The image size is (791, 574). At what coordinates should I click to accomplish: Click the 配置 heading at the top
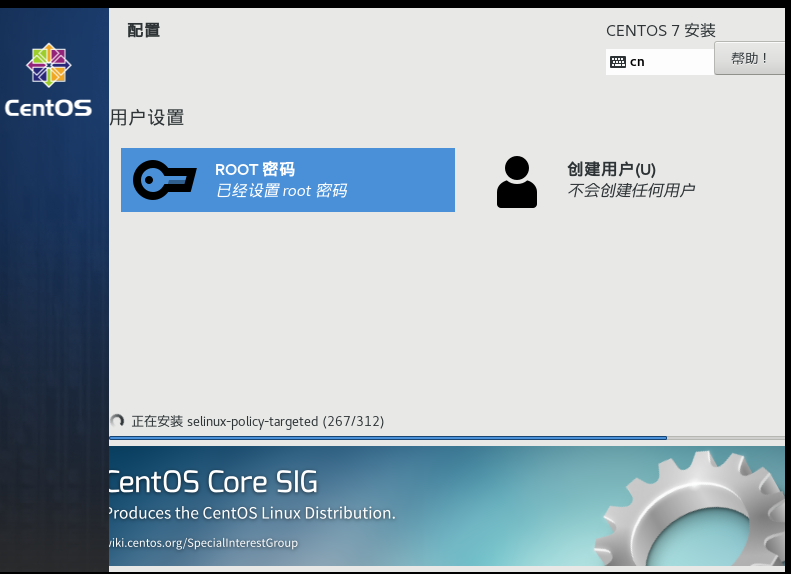(143, 30)
